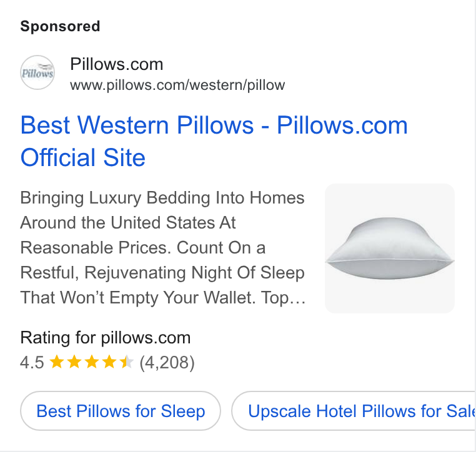
Task: Click the fourth gold rating star
Action: pos(109,362)
